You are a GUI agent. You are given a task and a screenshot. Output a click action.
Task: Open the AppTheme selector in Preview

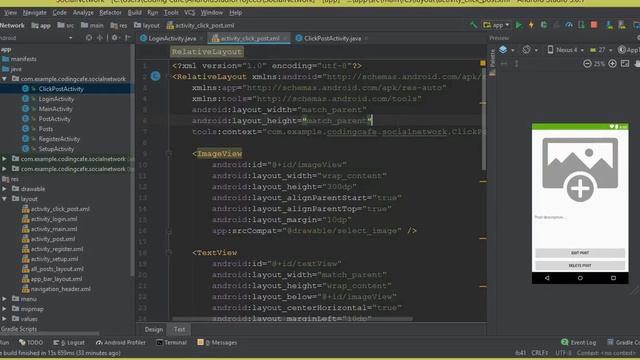click(629, 50)
